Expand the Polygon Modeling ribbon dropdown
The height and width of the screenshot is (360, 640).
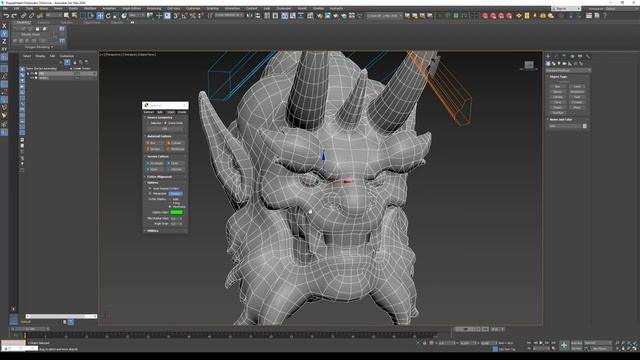tap(39, 47)
